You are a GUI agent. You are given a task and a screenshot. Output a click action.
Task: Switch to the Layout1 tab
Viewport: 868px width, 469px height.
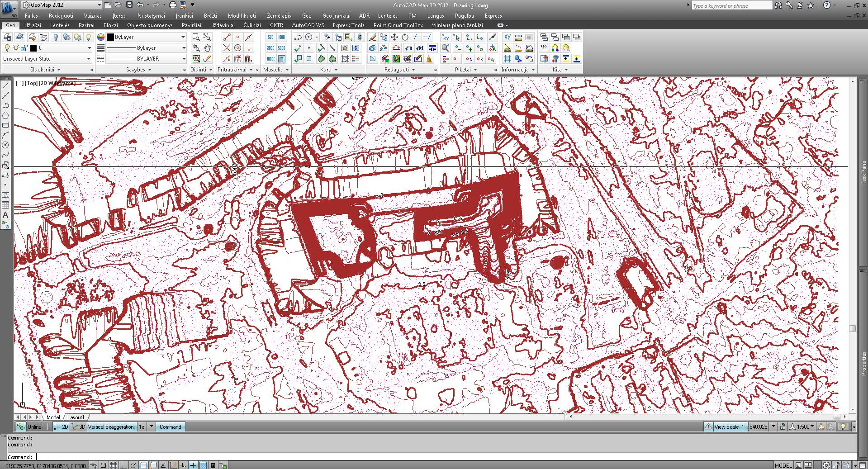click(76, 417)
